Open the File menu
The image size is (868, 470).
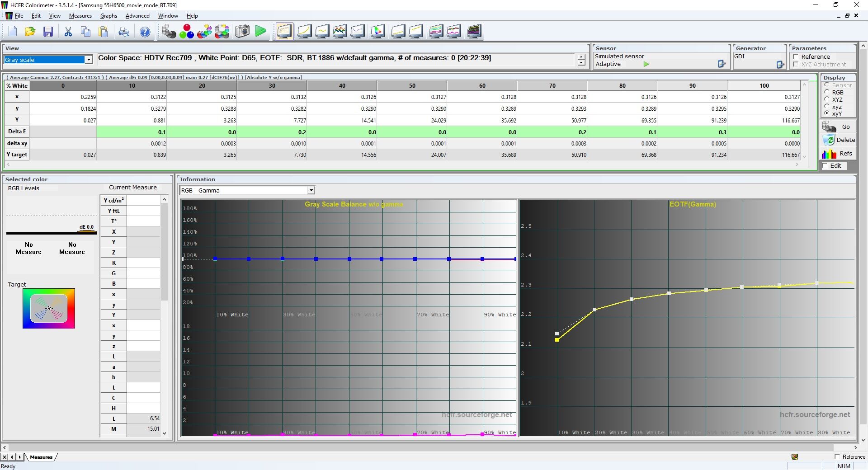[x=19, y=16]
